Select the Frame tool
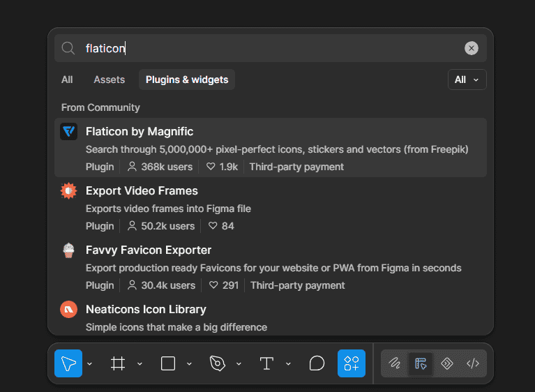Screen dimensions: 535x392 pyautogui.click(x=118, y=363)
